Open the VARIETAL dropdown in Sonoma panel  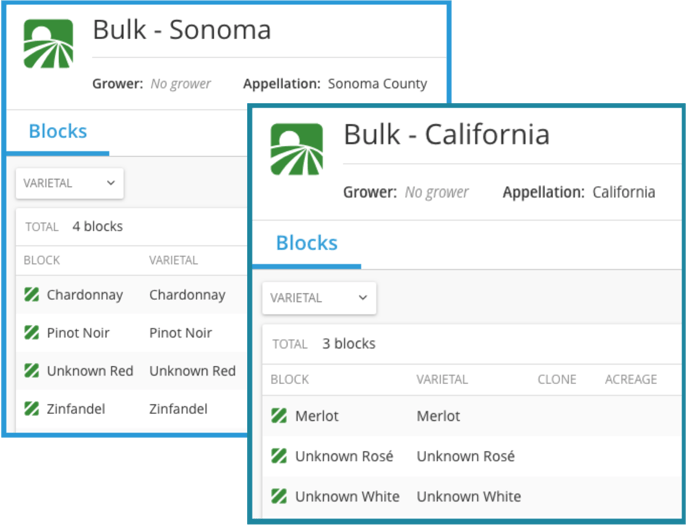pyautogui.click(x=69, y=183)
